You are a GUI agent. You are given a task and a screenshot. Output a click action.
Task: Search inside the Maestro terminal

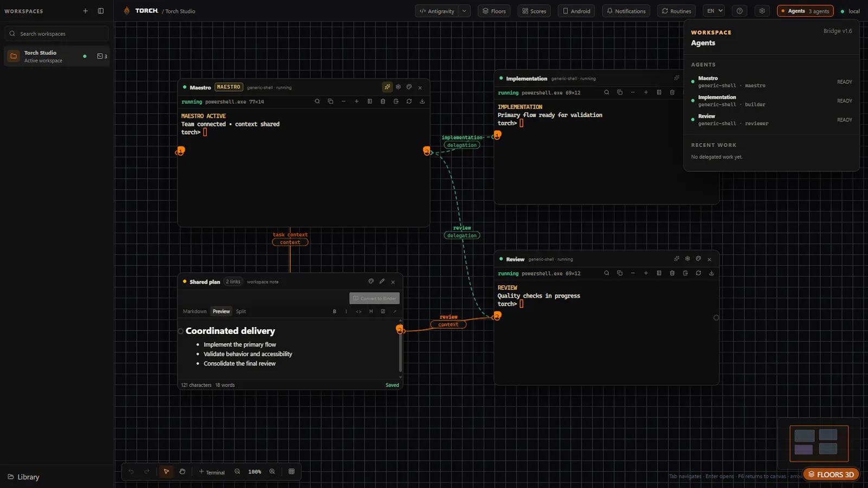tap(317, 101)
